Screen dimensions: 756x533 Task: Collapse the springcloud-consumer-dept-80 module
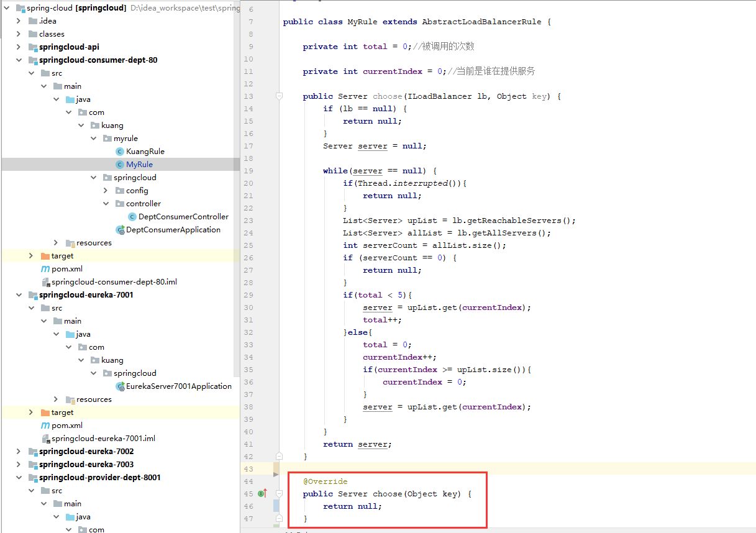[19, 60]
